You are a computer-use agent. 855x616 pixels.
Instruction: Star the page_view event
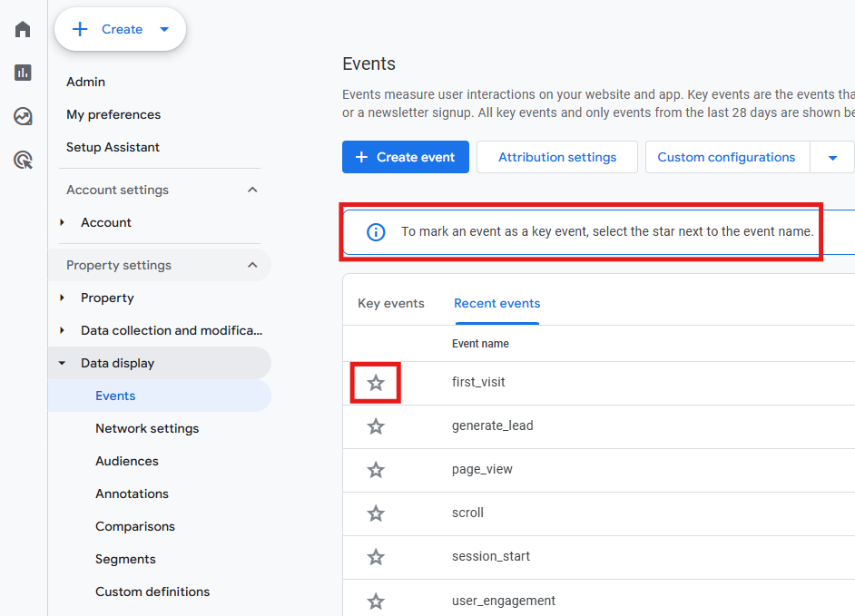tap(376, 470)
